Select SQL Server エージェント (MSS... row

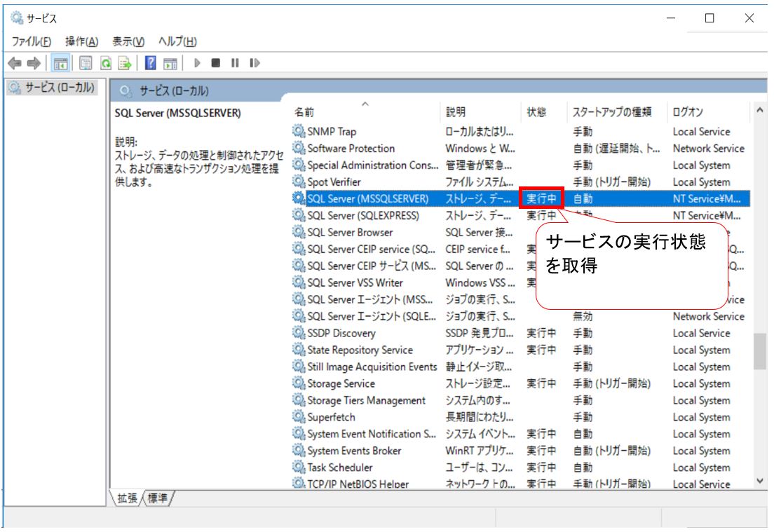click(521, 299)
